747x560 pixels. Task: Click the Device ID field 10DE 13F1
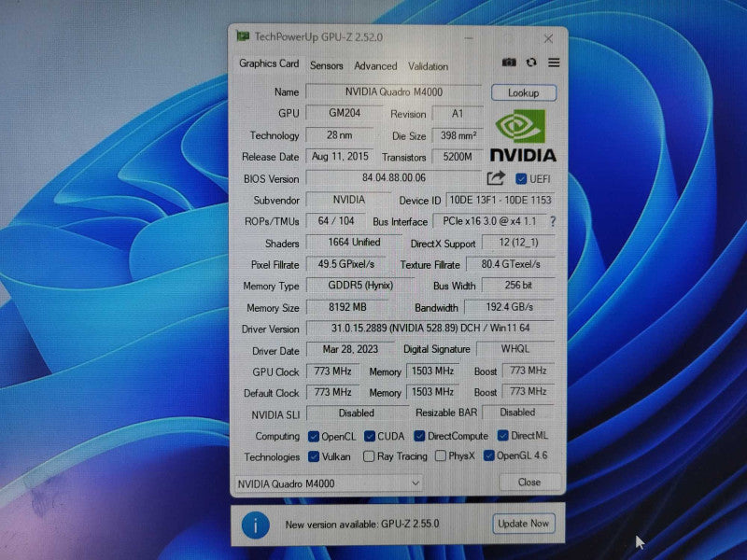coord(500,200)
